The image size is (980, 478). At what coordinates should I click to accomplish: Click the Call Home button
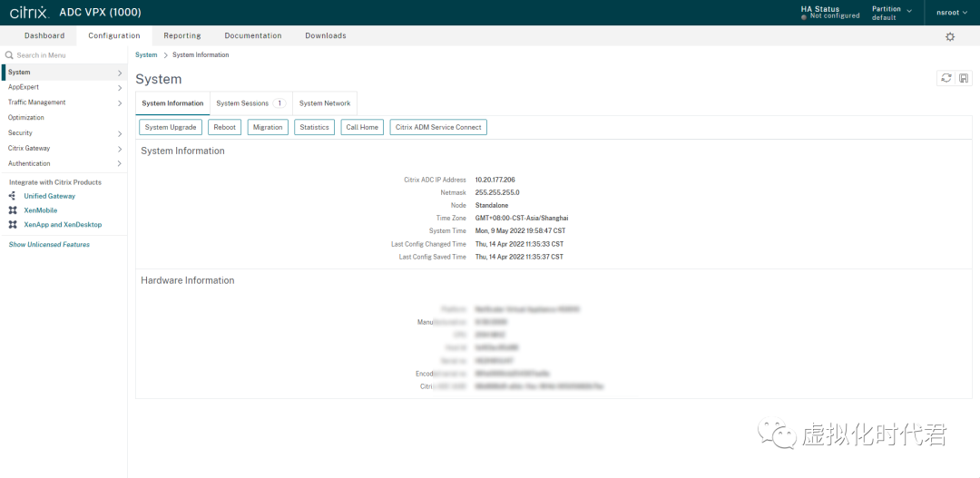tap(362, 127)
